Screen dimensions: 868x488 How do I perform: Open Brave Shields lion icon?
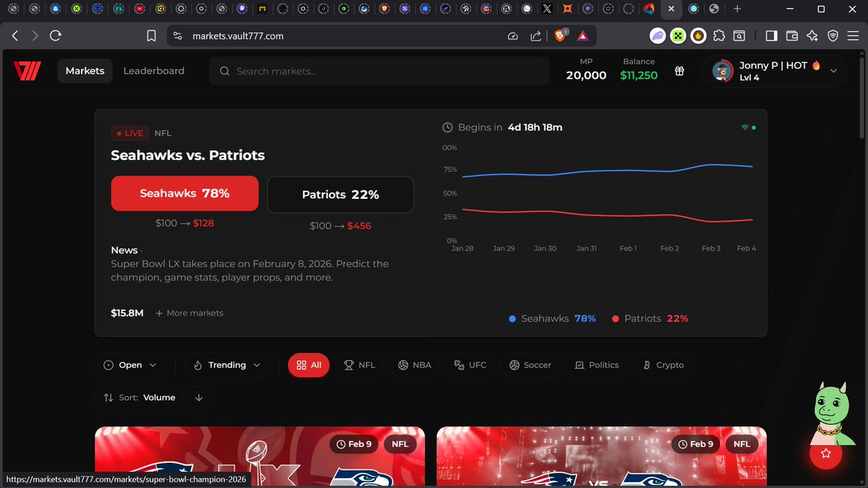coord(561,35)
